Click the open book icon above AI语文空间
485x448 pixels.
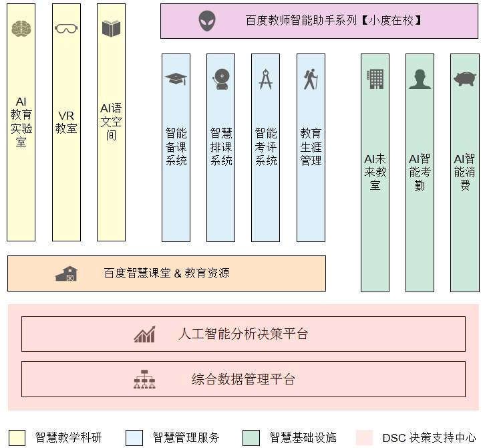111,29
